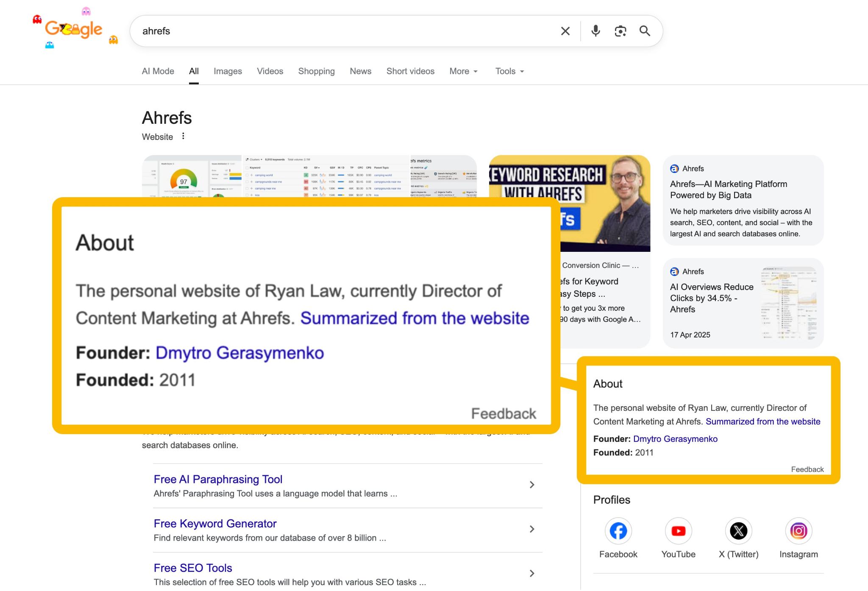Open the Ahrefs dashboard screenshot with score 97
The height and width of the screenshot is (591, 868).
click(x=192, y=176)
